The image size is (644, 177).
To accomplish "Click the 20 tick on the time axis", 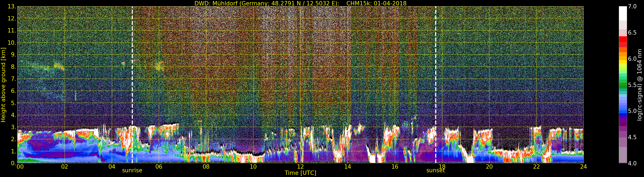I will [489, 167].
